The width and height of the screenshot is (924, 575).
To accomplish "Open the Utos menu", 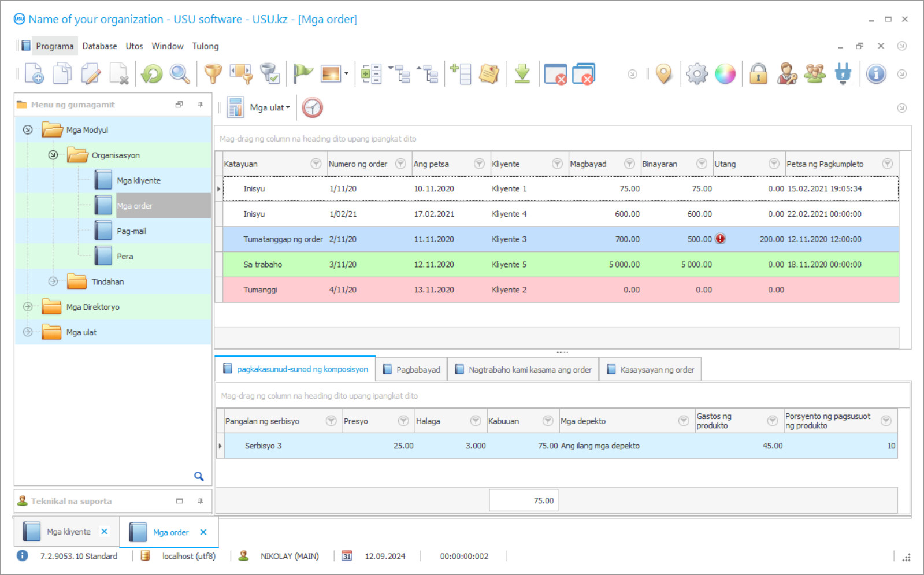I will (134, 46).
